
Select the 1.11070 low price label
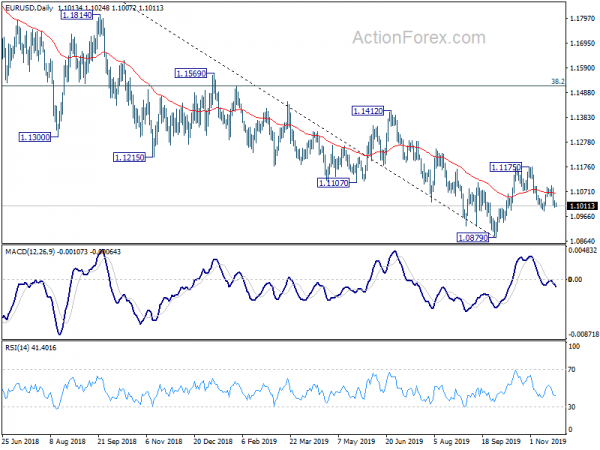tap(334, 183)
